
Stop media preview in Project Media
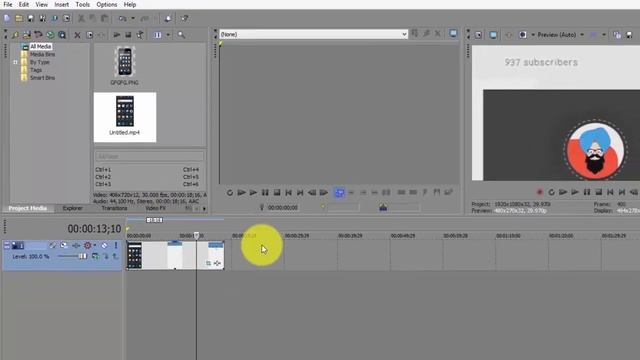[x=128, y=35]
